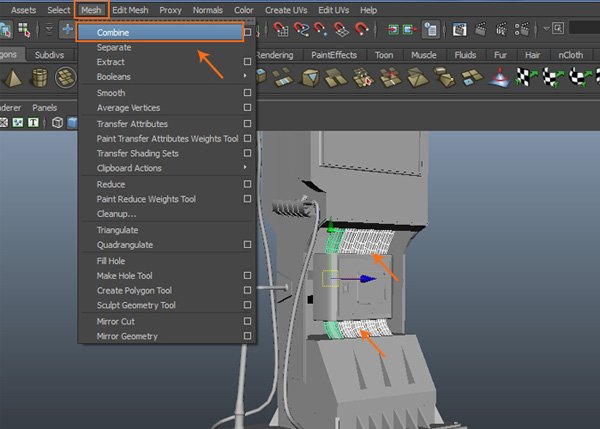Image resolution: width=600 pixels, height=429 pixels.
Task: Open the Normals menu
Action: pyautogui.click(x=207, y=10)
